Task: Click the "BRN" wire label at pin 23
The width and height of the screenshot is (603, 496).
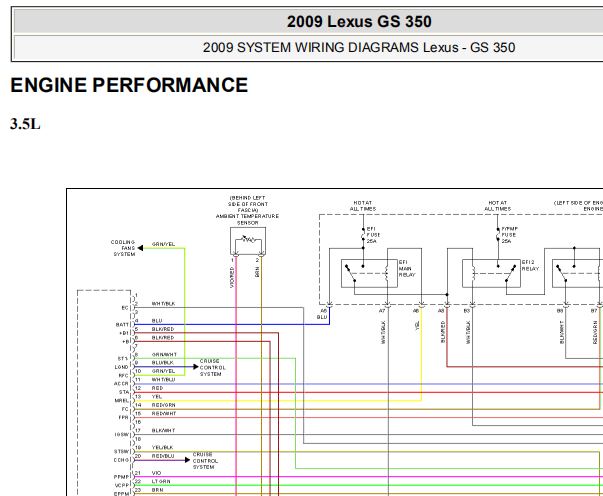Action: click(157, 490)
